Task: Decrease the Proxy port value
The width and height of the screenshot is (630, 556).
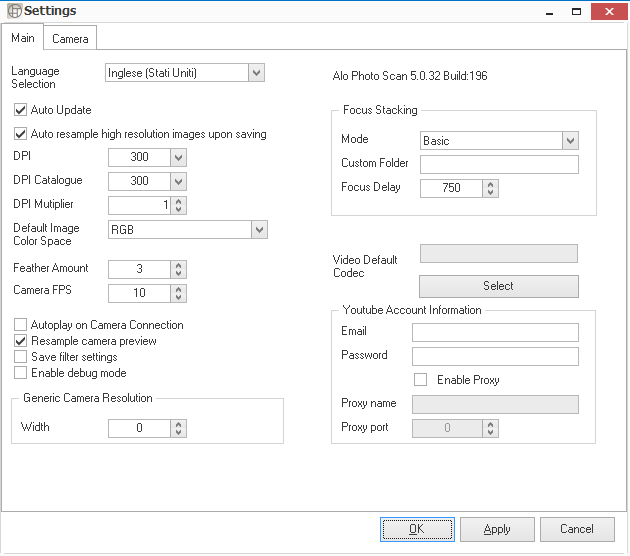Action: click(490, 433)
